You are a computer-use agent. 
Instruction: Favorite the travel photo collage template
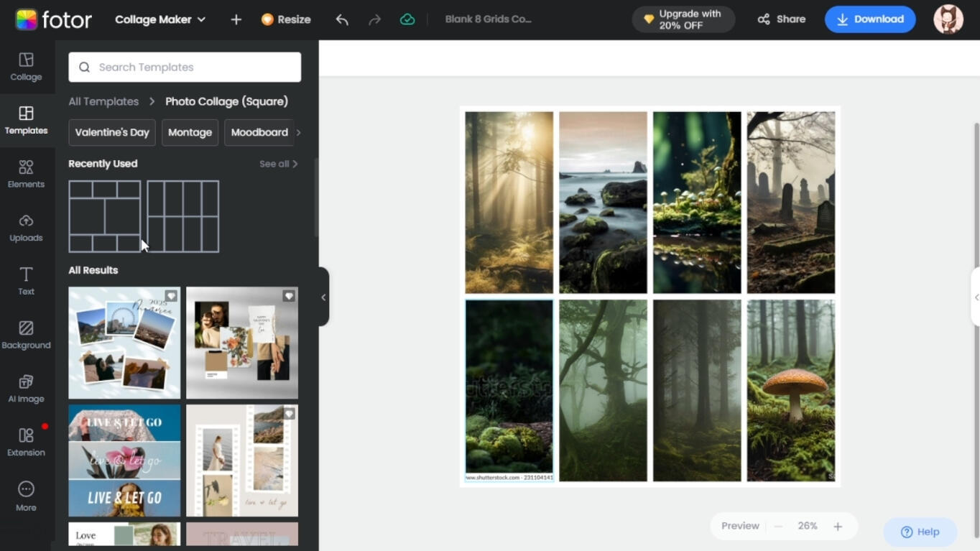(171, 296)
